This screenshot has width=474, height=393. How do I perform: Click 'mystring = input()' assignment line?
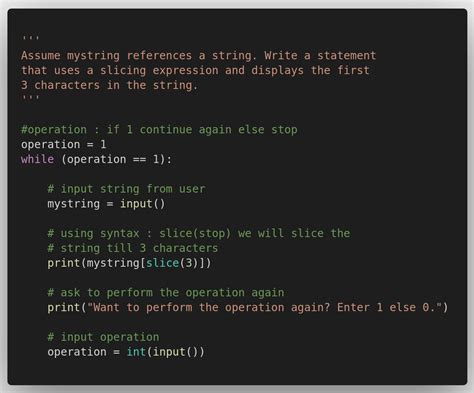click(106, 204)
